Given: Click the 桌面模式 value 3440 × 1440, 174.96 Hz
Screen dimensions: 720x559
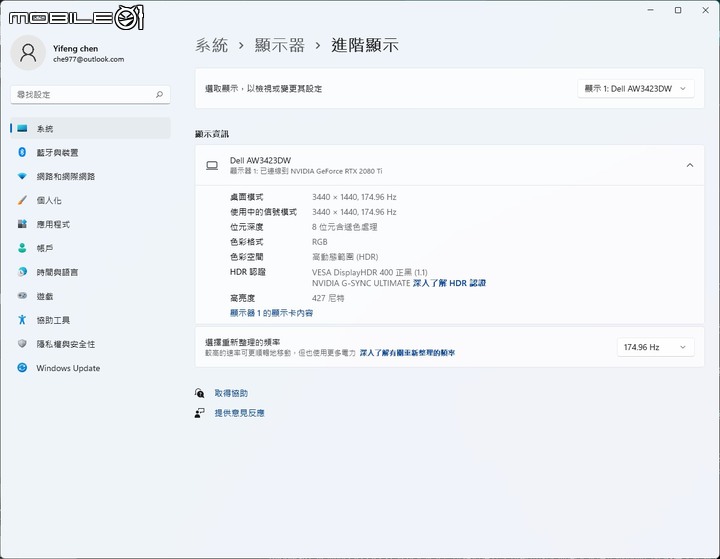Looking at the screenshot, I should pos(354,197).
